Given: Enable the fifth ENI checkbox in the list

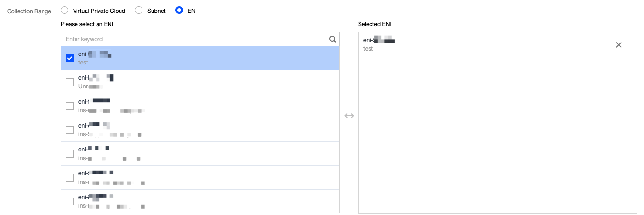Looking at the screenshot, I should click(70, 154).
